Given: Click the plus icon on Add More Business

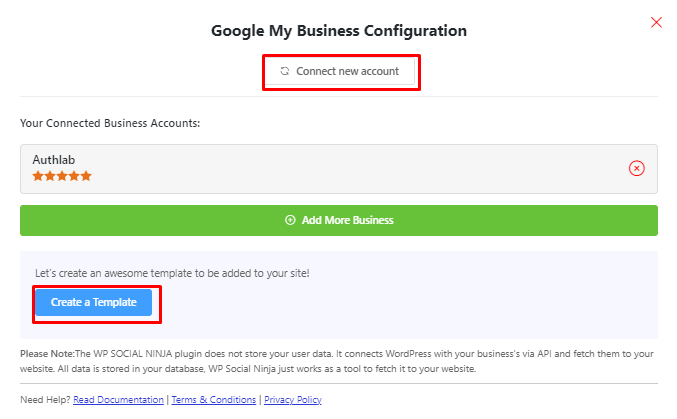Looking at the screenshot, I should pyautogui.click(x=290, y=220).
